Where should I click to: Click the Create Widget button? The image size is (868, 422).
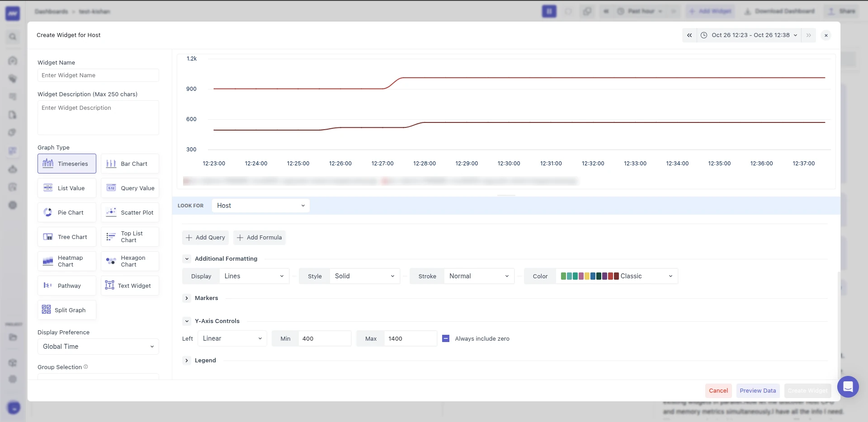808,391
